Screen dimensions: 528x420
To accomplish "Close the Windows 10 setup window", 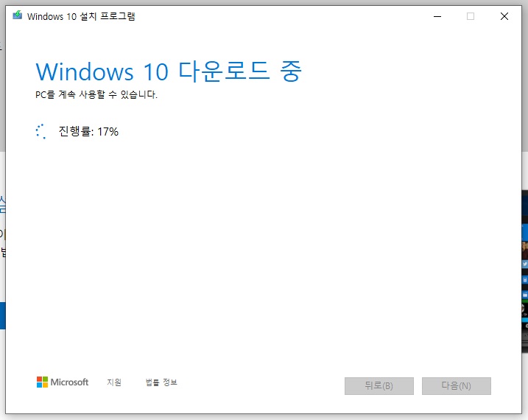I will pos(504,16).
